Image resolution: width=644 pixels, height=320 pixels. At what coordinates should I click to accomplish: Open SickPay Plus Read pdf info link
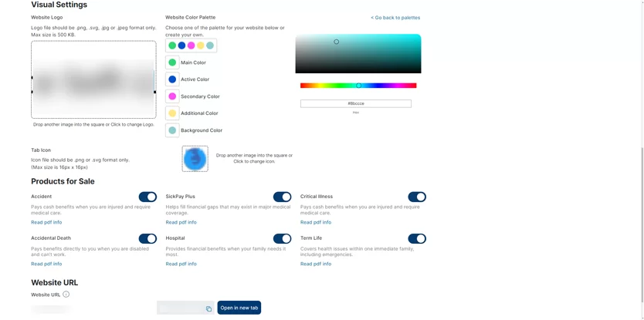click(181, 222)
